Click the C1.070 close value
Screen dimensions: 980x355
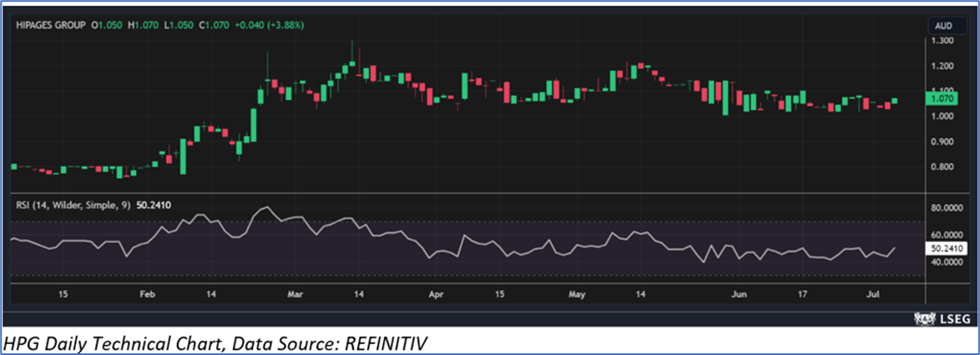215,26
